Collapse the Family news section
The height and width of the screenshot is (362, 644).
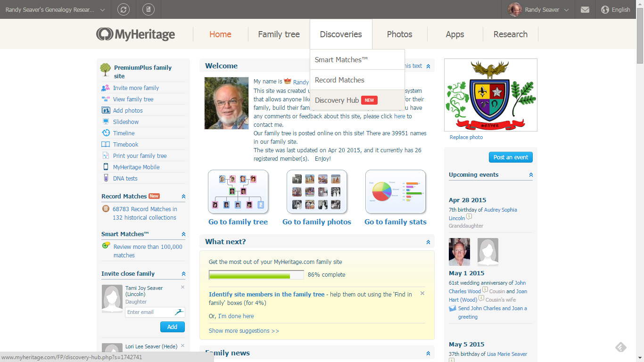click(x=428, y=354)
